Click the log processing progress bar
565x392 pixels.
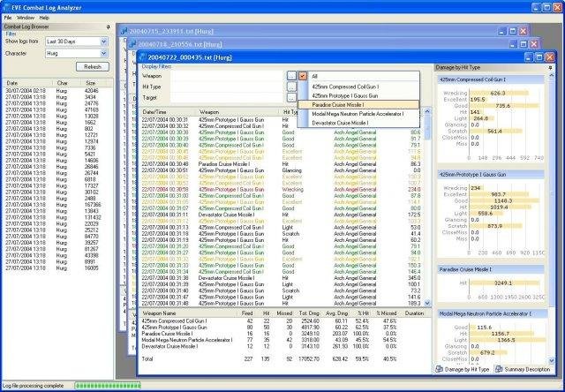click(108, 386)
